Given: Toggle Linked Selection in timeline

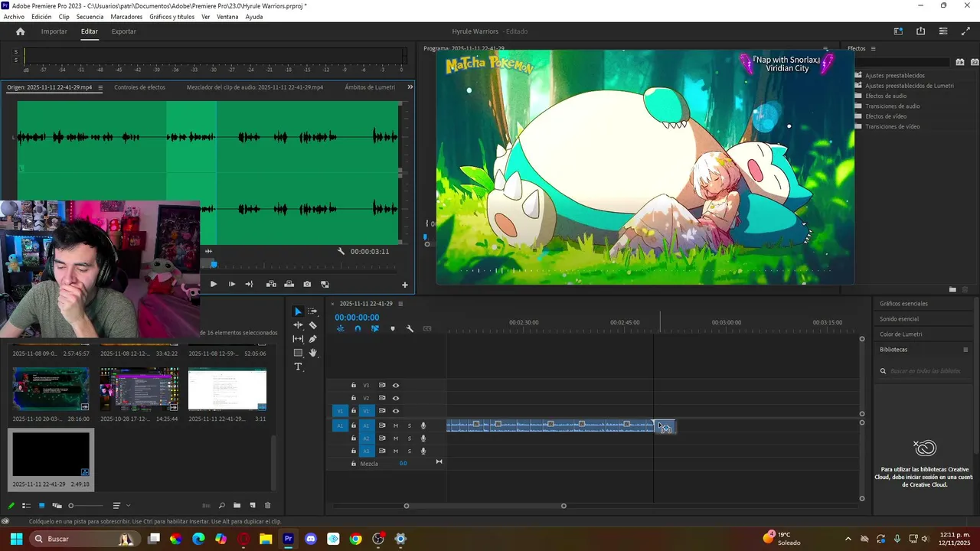Looking at the screenshot, I should pyautogui.click(x=375, y=328).
